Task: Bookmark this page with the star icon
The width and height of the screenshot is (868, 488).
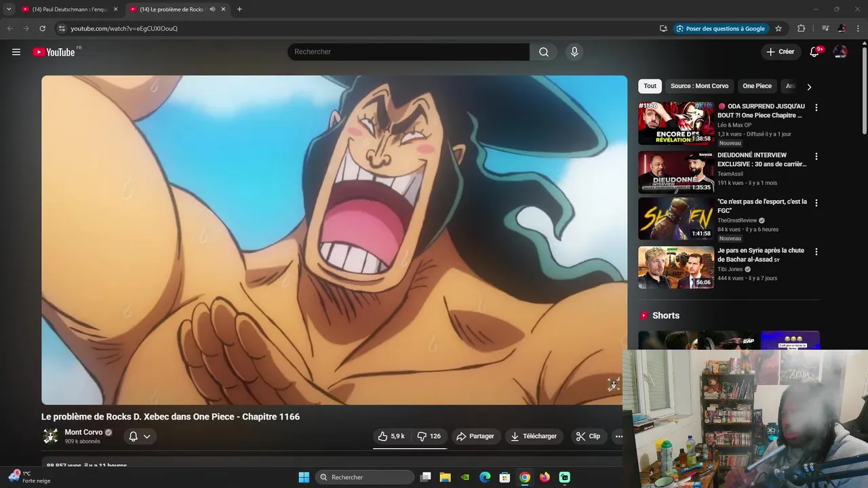Action: click(x=778, y=28)
